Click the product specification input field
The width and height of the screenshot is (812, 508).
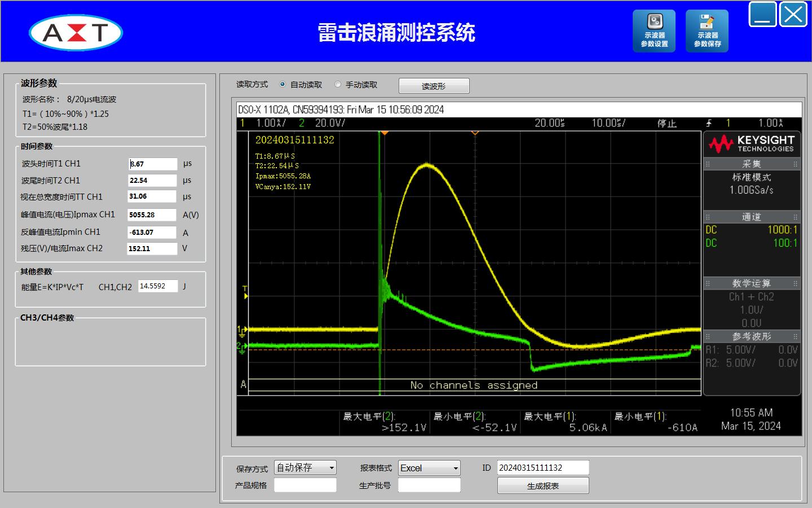pyautogui.click(x=305, y=485)
